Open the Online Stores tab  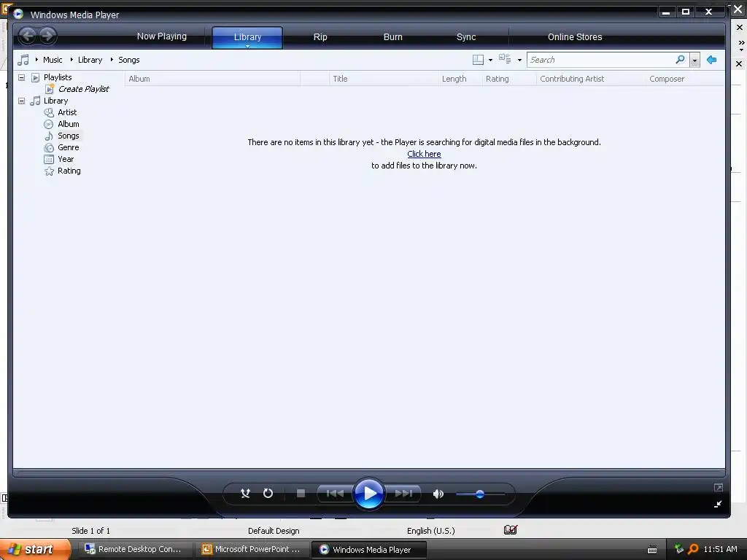point(575,36)
